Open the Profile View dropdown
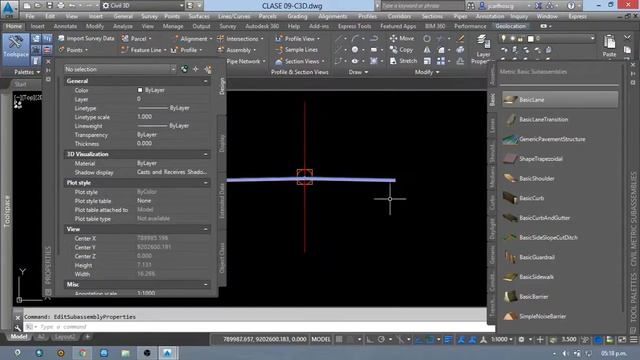 pos(298,39)
